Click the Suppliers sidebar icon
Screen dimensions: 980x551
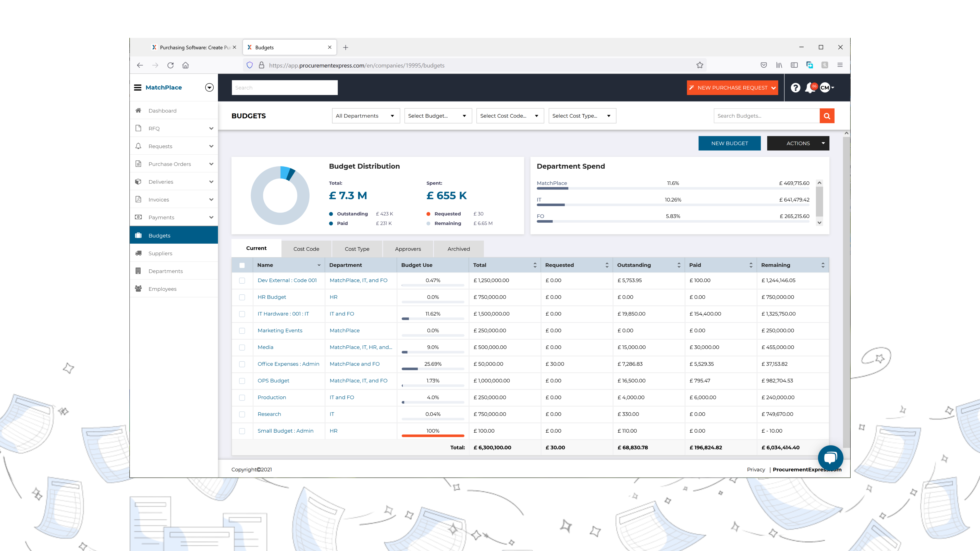139,253
